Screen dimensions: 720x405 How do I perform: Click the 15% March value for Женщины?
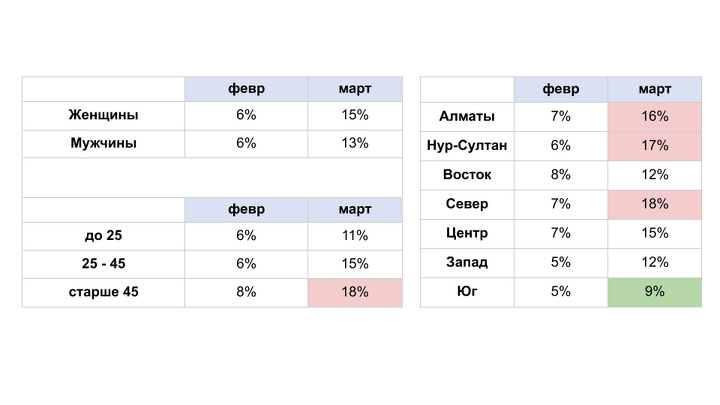355,115
